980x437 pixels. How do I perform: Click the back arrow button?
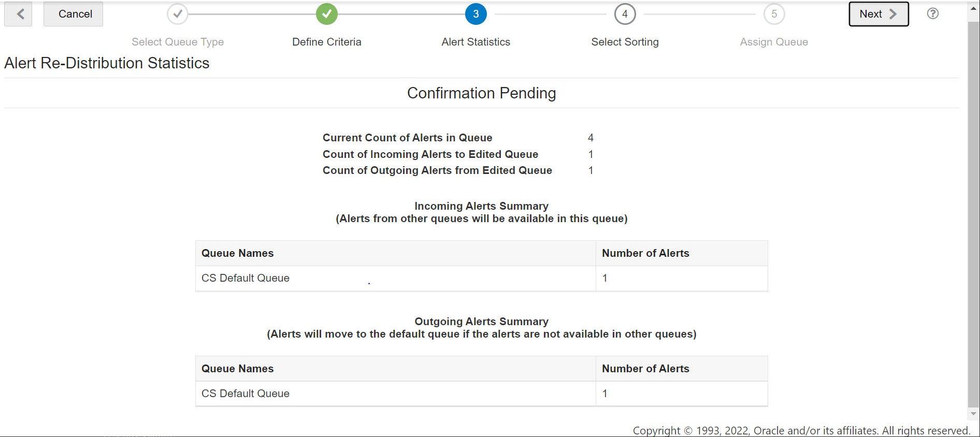18,14
